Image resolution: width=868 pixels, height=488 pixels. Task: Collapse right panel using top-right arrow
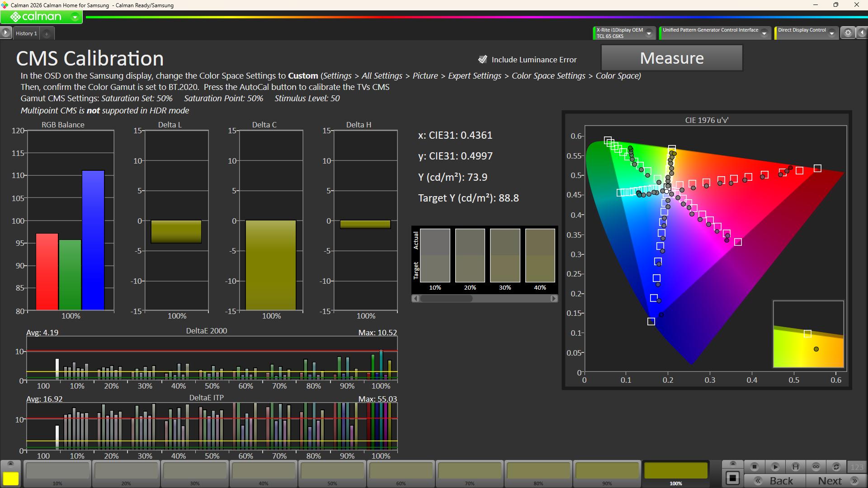click(x=862, y=33)
